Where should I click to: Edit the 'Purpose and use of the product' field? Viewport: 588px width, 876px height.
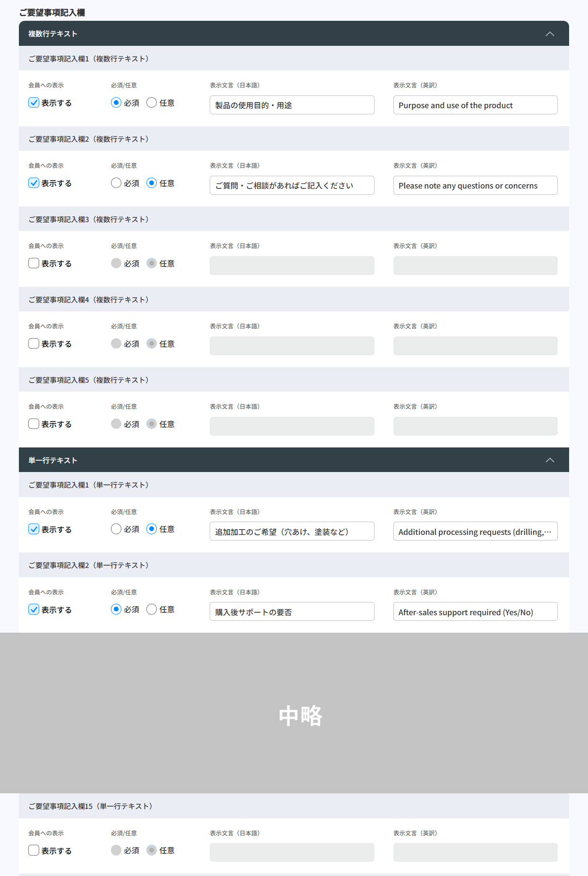coord(475,105)
